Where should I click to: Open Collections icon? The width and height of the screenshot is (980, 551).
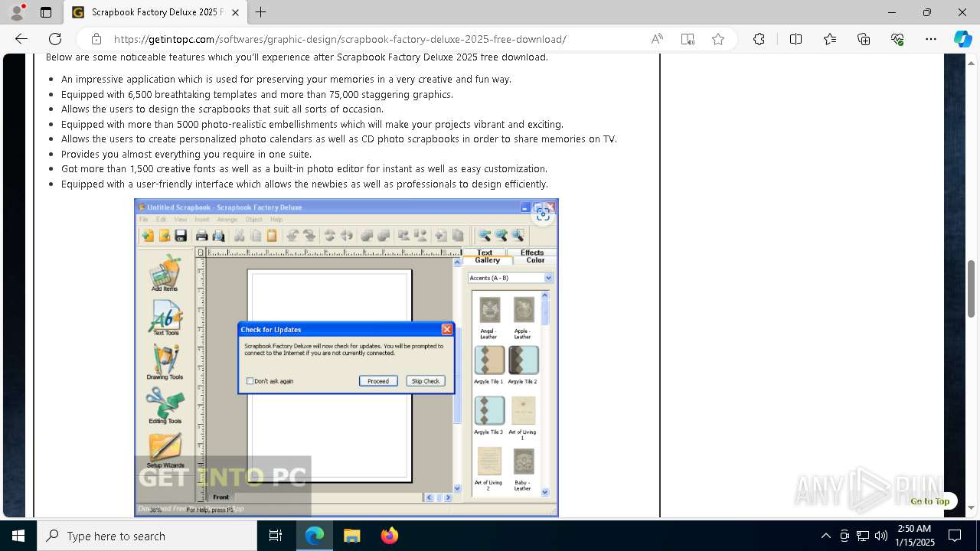click(864, 39)
